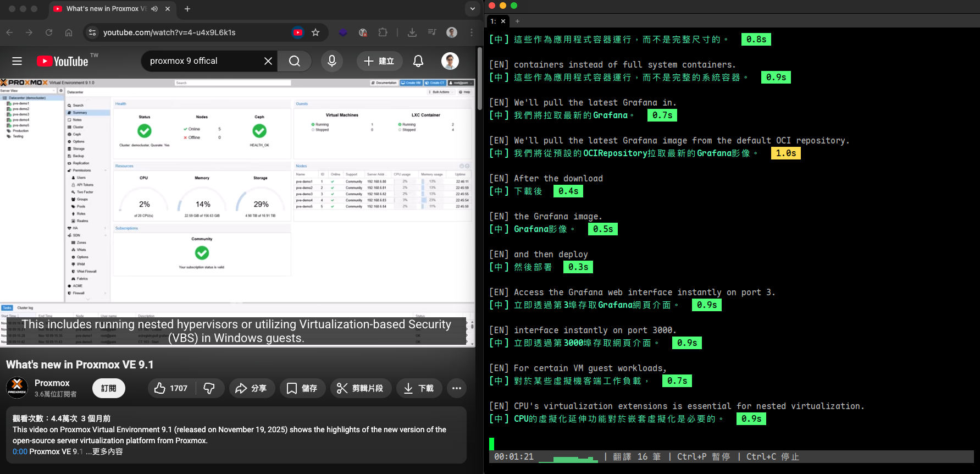The height and width of the screenshot is (474, 980).
Task: Click the 0.4s timing badge
Action: click(568, 191)
